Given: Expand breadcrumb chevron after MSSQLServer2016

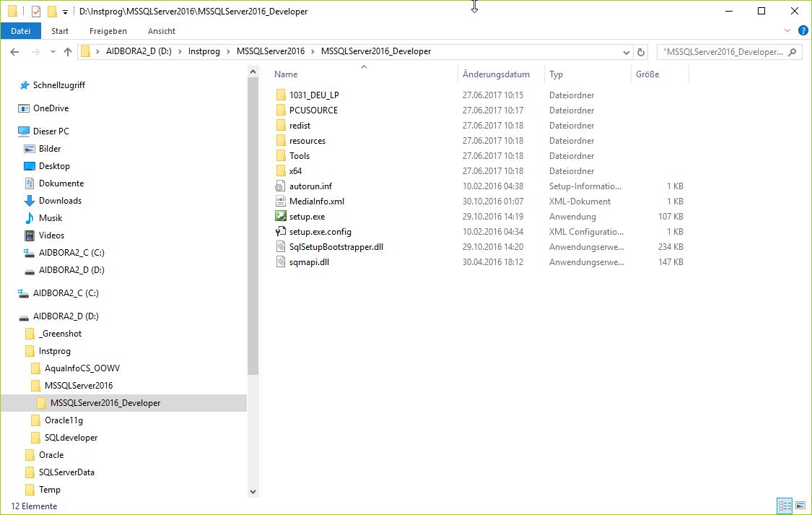Looking at the screenshot, I should point(313,51).
